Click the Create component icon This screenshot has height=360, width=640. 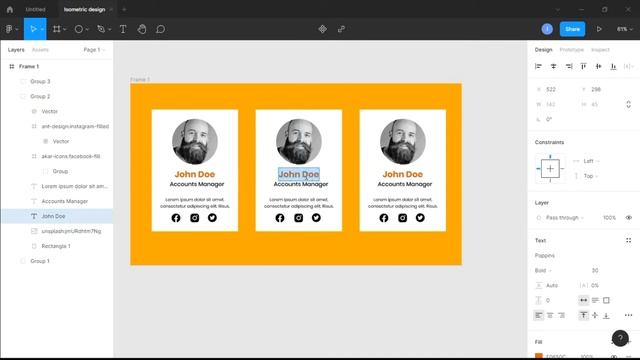point(322,29)
